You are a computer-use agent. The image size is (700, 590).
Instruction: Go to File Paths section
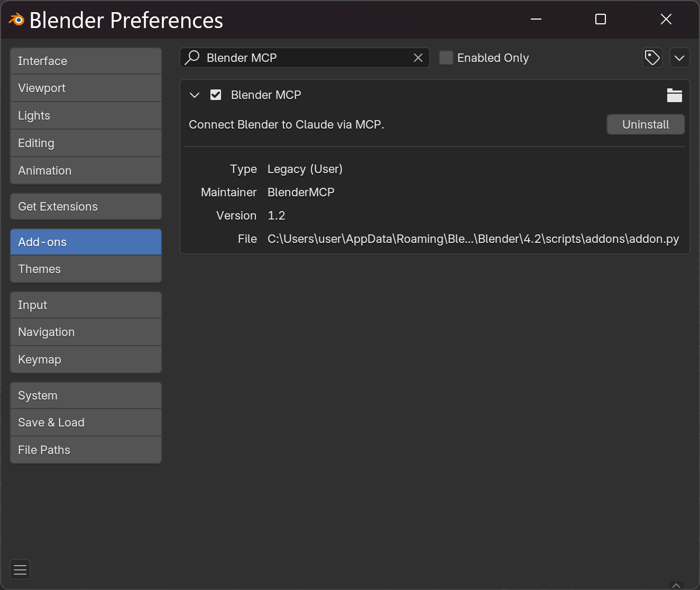point(86,450)
